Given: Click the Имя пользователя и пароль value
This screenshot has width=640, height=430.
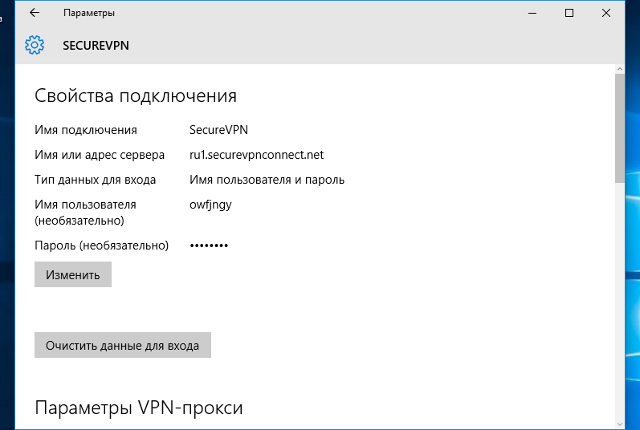Looking at the screenshot, I should (266, 180).
